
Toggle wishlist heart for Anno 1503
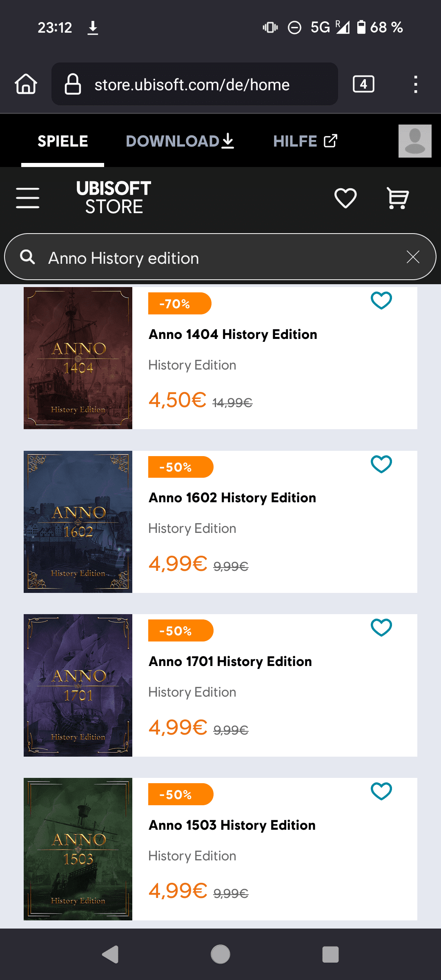tap(381, 791)
